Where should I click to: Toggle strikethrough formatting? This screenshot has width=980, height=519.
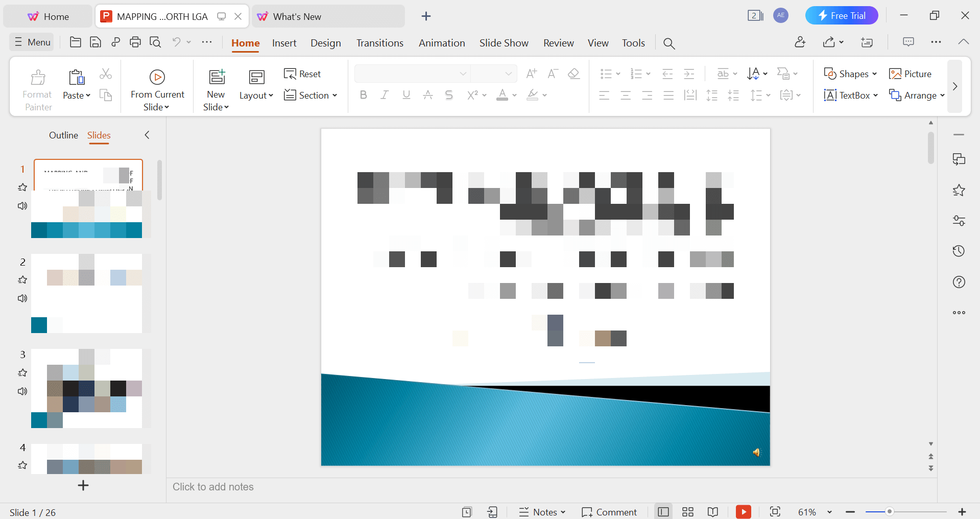click(x=448, y=95)
